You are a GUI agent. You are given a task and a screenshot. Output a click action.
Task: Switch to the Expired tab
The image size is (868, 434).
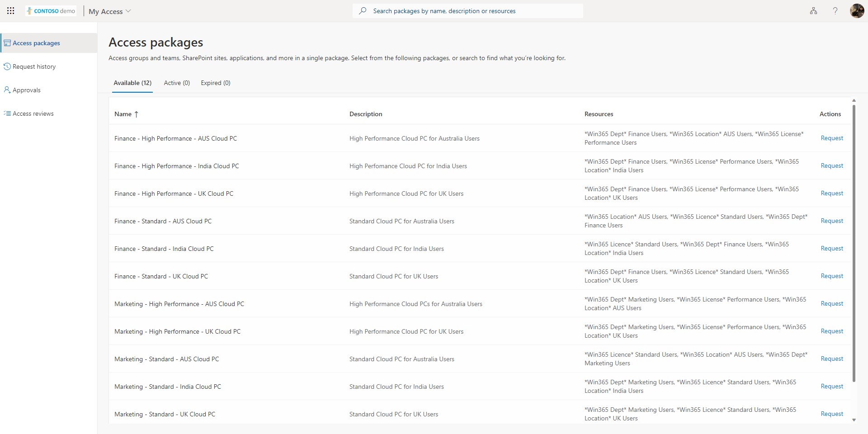[216, 83]
